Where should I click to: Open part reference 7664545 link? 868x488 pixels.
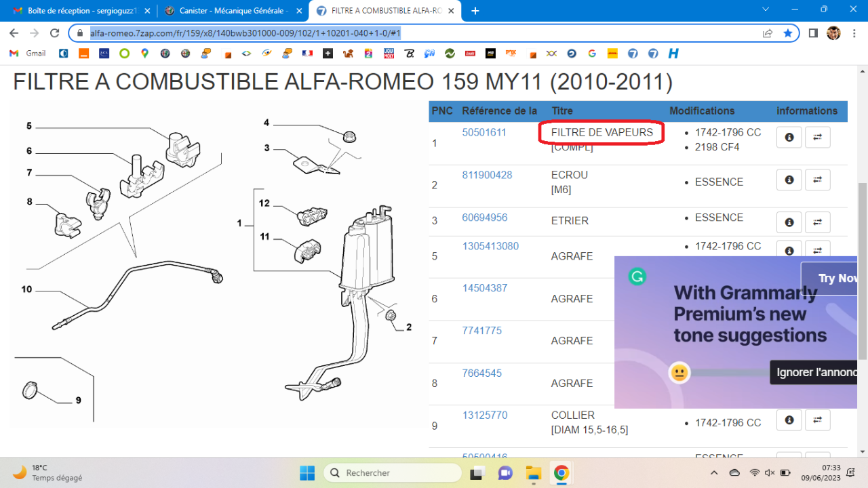(x=481, y=373)
